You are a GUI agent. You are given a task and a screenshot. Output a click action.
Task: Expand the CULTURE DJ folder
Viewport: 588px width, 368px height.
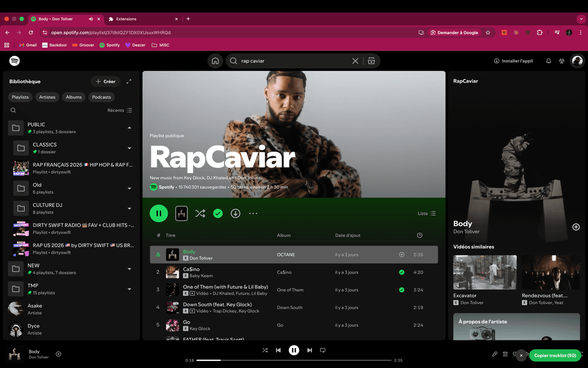tap(129, 208)
